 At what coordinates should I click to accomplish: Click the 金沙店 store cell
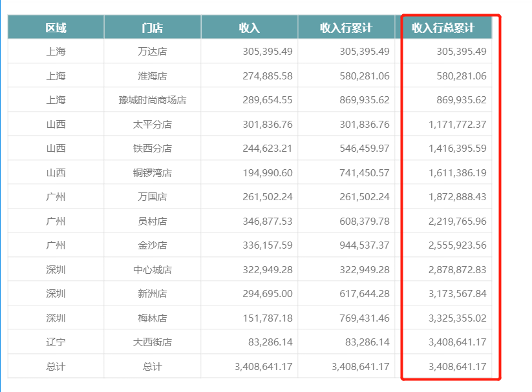pos(153,245)
